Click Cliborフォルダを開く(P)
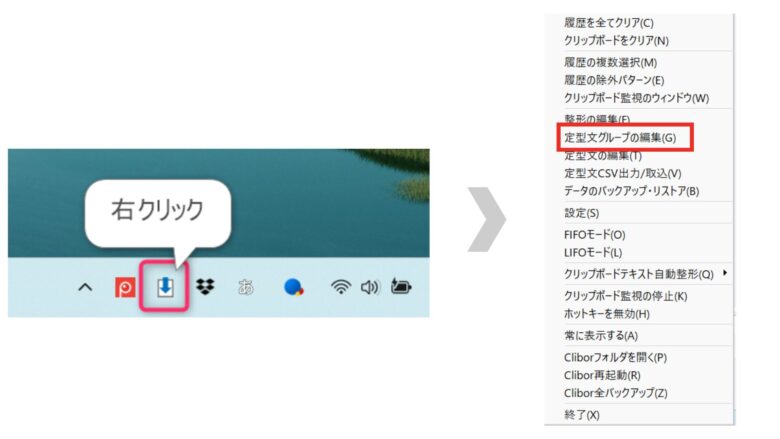 tap(615, 357)
